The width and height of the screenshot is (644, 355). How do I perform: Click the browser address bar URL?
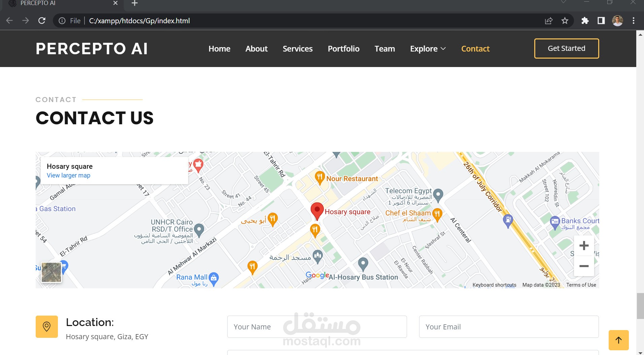click(139, 21)
